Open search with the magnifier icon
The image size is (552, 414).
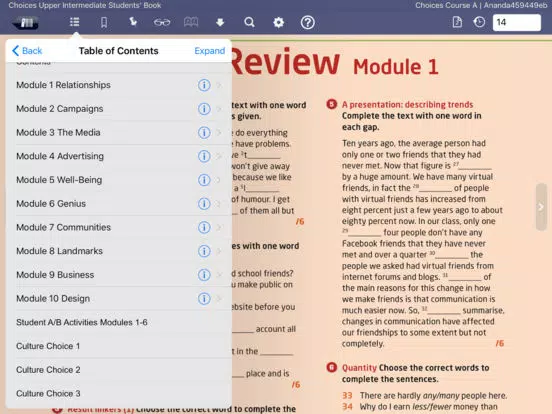click(x=249, y=23)
